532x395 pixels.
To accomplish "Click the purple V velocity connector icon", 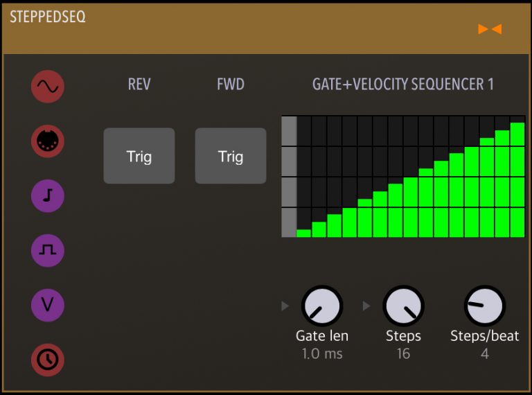I will pos(48,305).
